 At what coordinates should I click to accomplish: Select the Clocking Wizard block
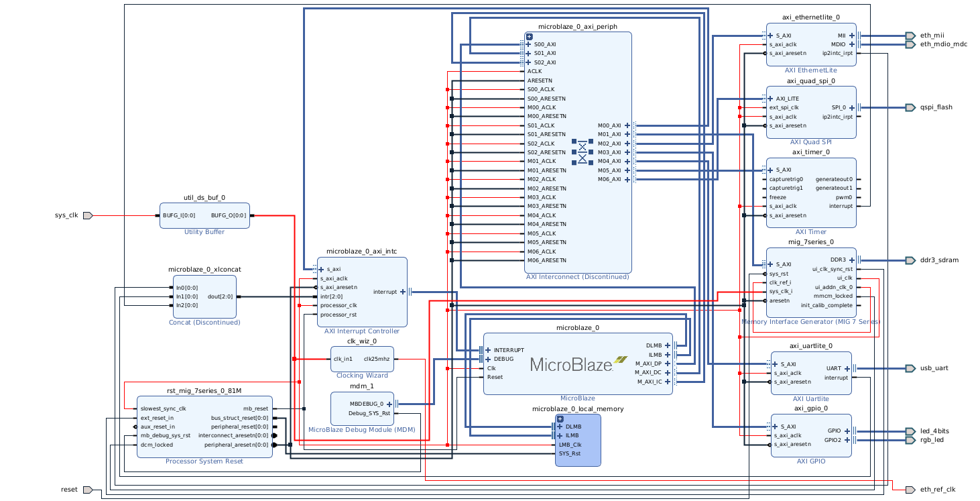point(362,359)
